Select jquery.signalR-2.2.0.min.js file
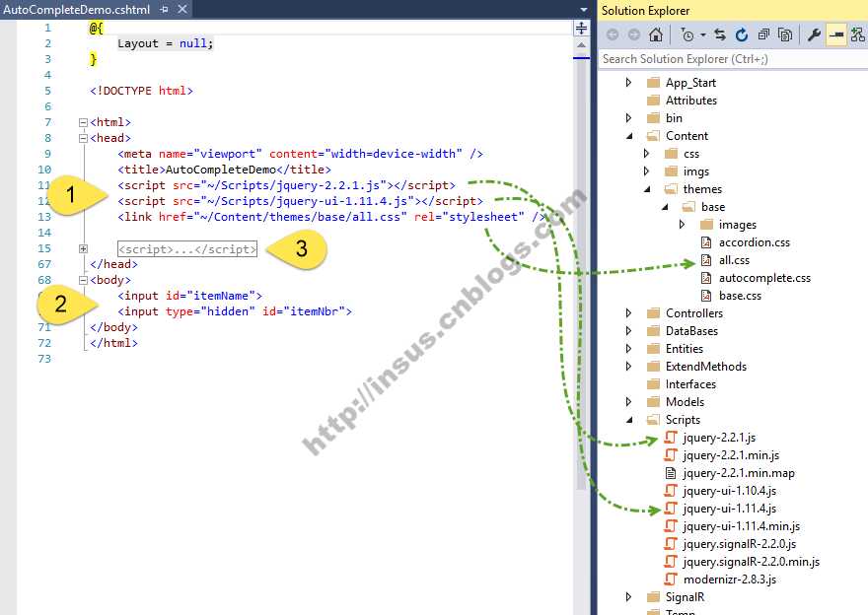 pyautogui.click(x=752, y=562)
